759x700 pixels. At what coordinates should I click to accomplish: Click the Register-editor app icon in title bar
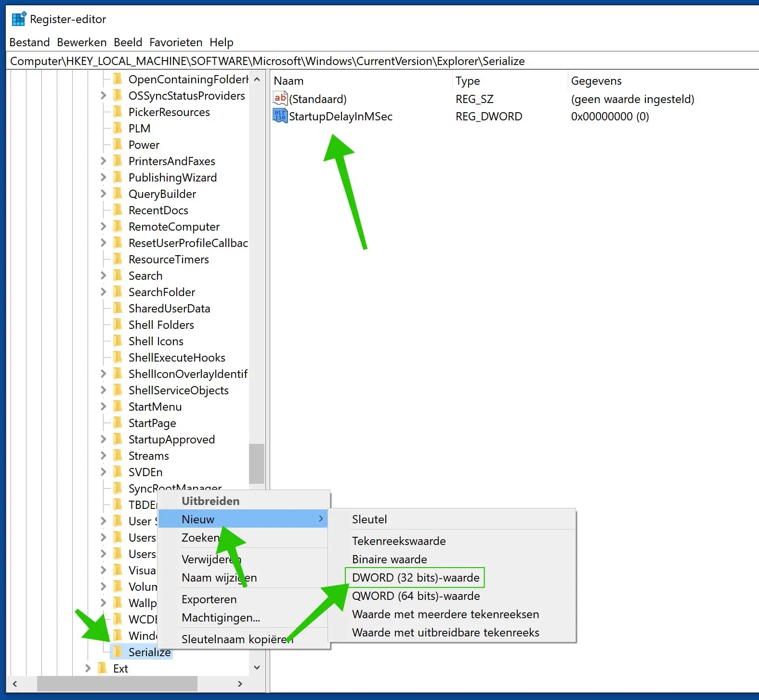click(x=18, y=19)
